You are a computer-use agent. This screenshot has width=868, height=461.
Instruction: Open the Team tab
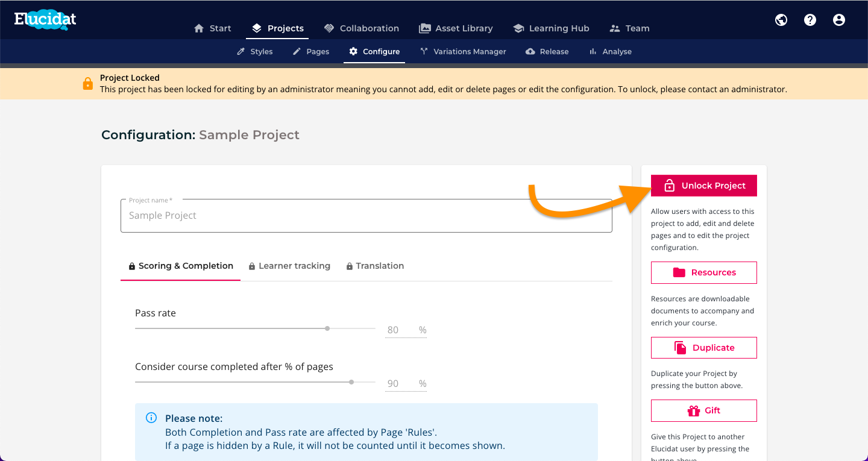630,28
